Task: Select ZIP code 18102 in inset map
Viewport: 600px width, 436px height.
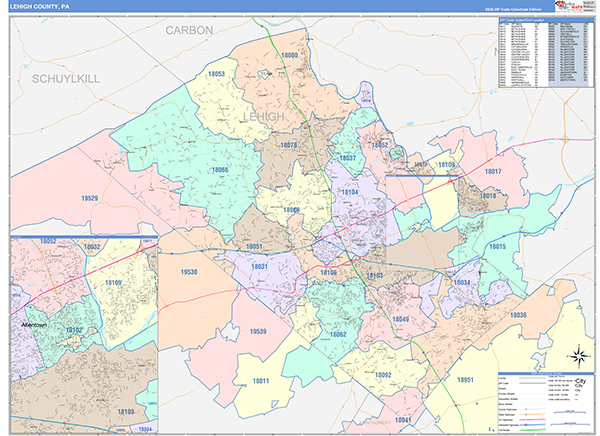Action: 73,330
